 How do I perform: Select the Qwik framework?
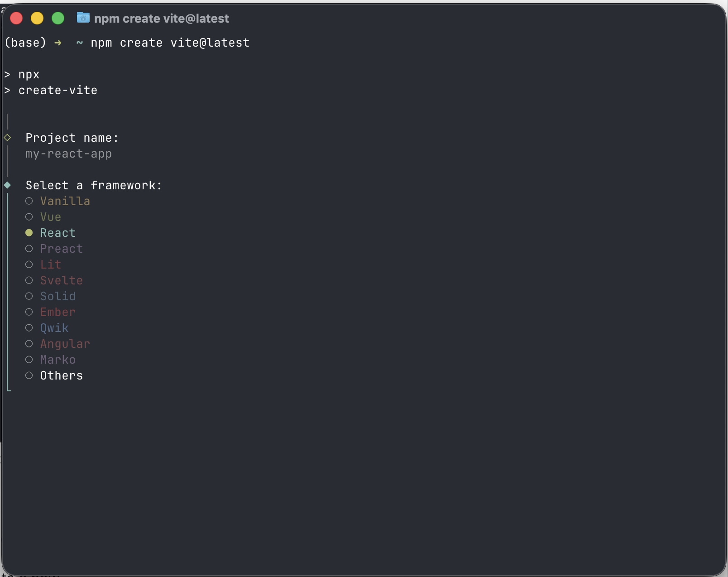[x=54, y=328]
